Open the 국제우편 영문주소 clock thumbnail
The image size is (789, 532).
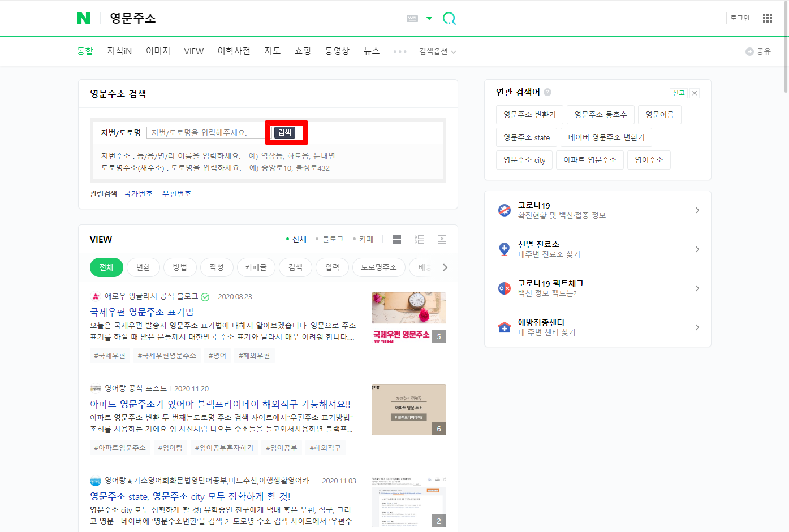409,318
